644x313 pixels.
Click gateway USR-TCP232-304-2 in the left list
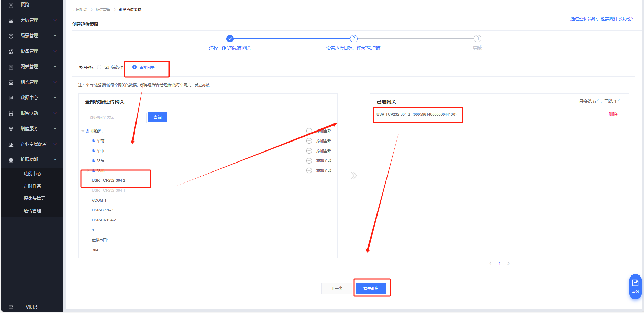pos(109,180)
